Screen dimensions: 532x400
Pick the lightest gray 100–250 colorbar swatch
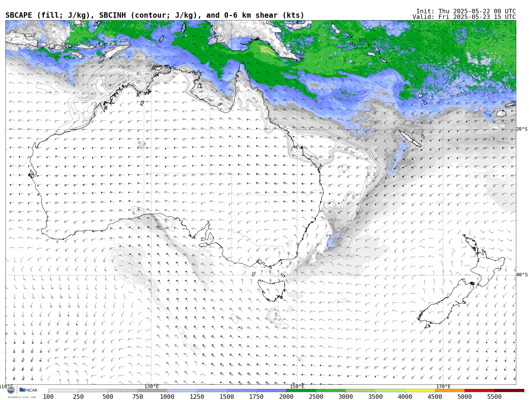coord(63,391)
